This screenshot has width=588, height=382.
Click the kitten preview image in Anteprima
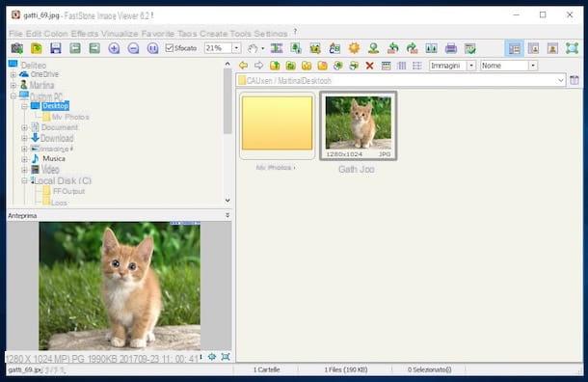pyautogui.click(x=120, y=286)
